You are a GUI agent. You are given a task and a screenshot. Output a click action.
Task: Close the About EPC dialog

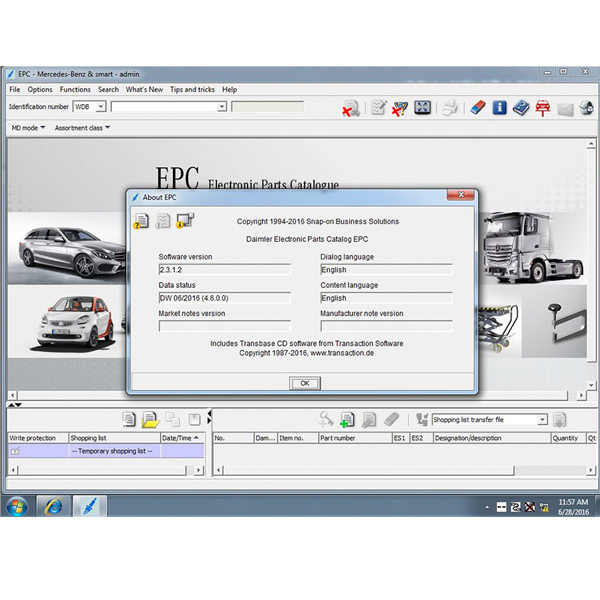tap(461, 195)
